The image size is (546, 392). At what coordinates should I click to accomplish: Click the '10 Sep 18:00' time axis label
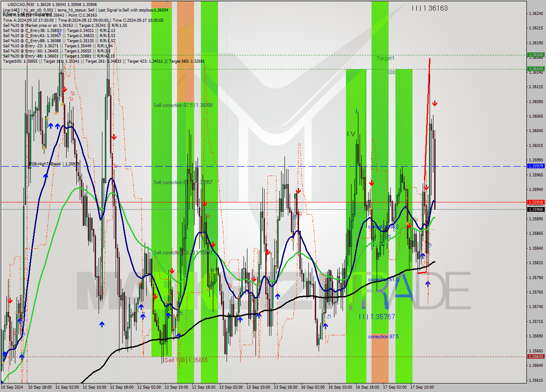coord(40,387)
